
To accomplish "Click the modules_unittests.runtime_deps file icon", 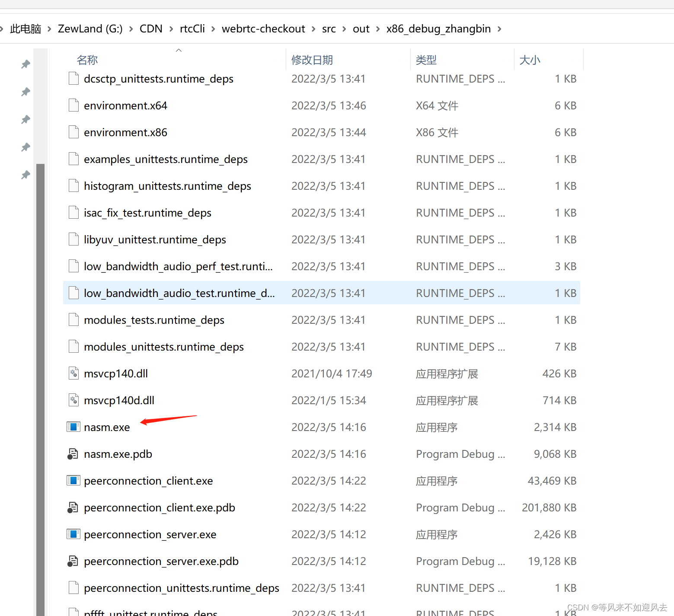I will (x=73, y=347).
